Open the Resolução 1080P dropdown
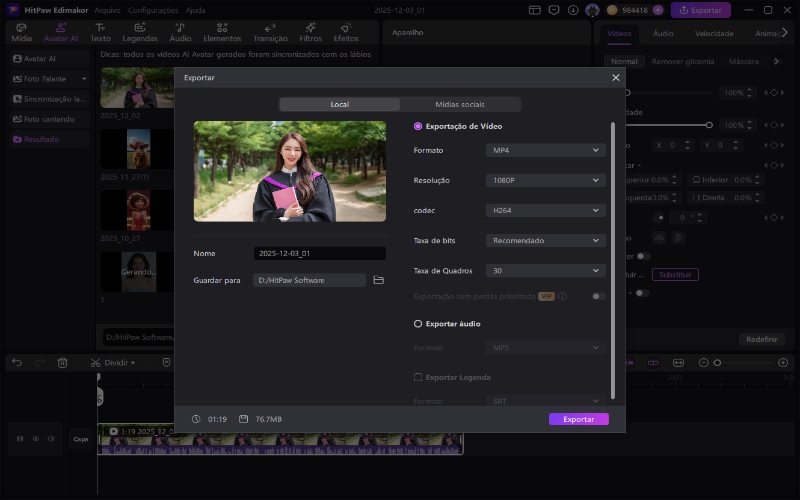 [546, 180]
